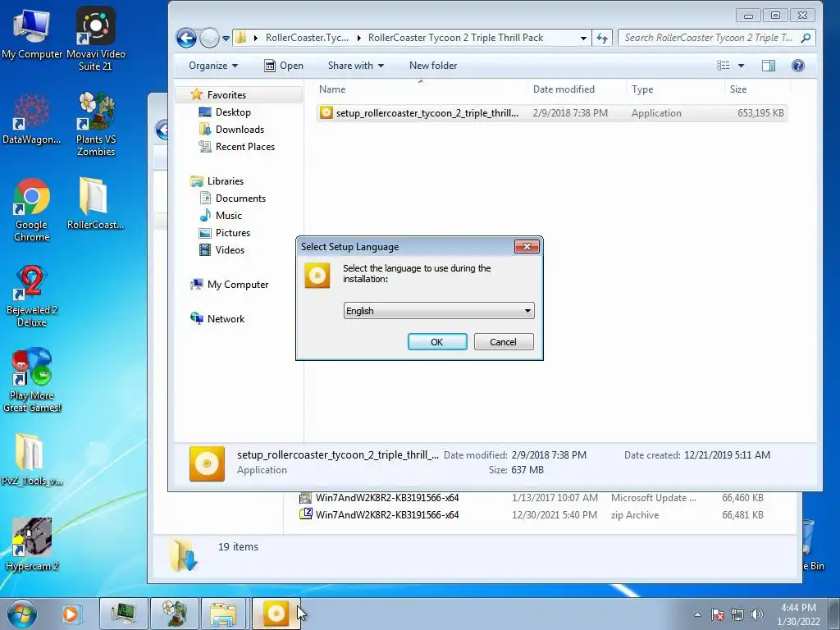Close the Select Setup Language dialog

coord(527,246)
